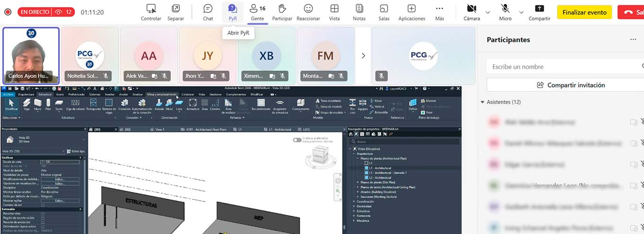Open L2 - Architectural floor plan view
644x234 pixels.
(x=380, y=178)
